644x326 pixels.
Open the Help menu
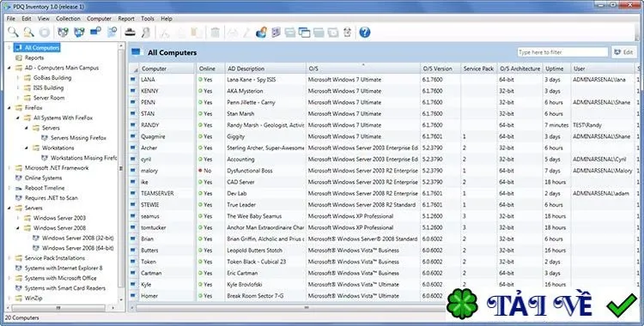[x=167, y=19]
